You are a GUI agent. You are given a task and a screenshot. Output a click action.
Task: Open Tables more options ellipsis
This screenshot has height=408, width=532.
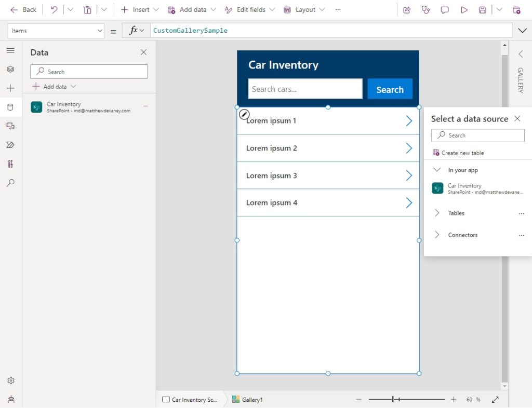coord(522,213)
